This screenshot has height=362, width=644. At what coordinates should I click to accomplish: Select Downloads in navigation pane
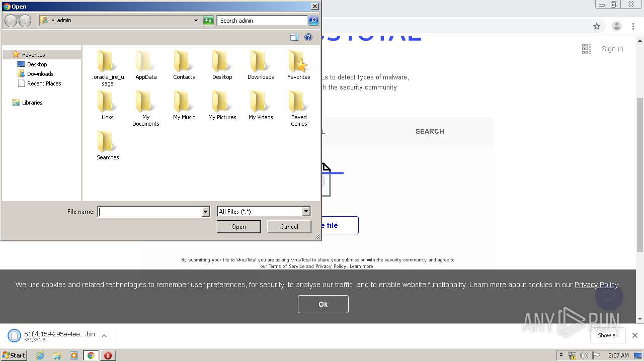pos(40,74)
